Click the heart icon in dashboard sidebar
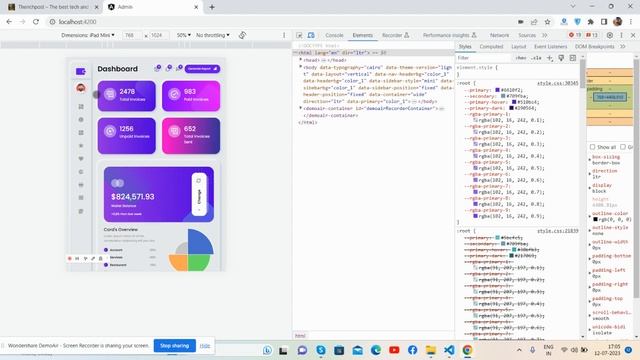The width and height of the screenshot is (640, 360). (x=81, y=158)
